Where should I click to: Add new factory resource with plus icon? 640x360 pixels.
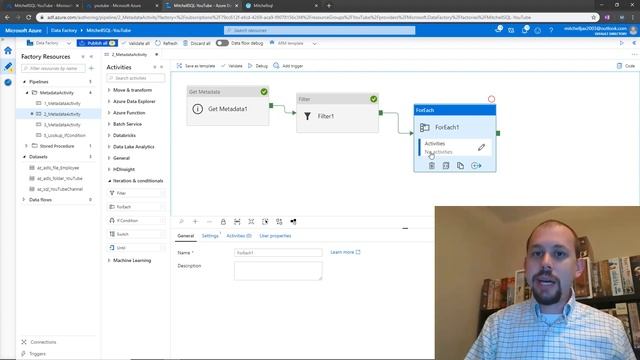(91, 69)
